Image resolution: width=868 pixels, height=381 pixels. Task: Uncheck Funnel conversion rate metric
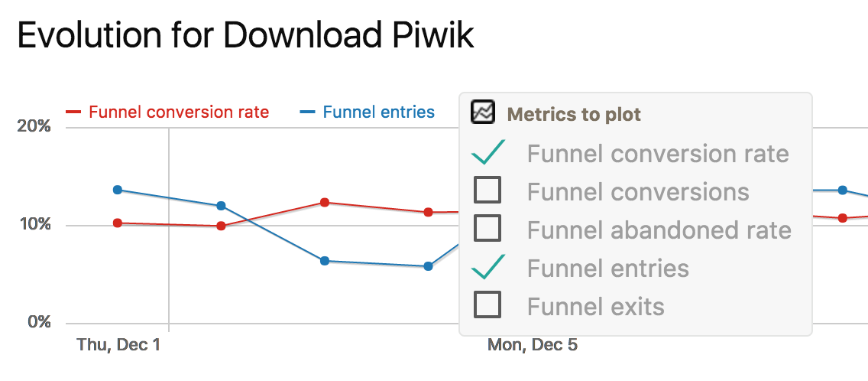(x=487, y=152)
